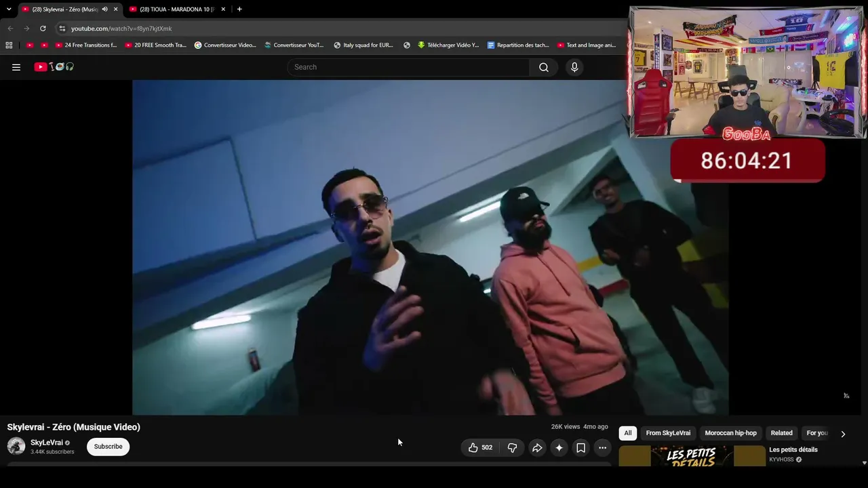The image size is (868, 488).
Task: Filter suggestions by From SkyLeVrai
Action: [668, 433]
